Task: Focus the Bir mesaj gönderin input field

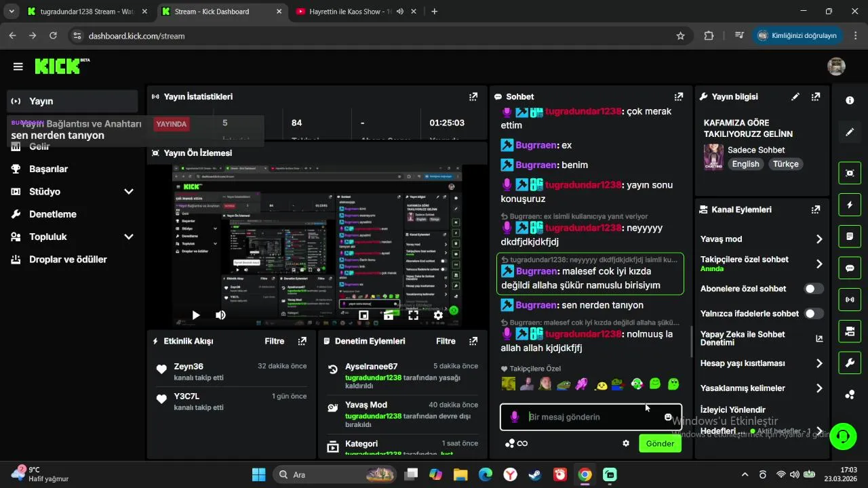Action: pyautogui.click(x=591, y=417)
